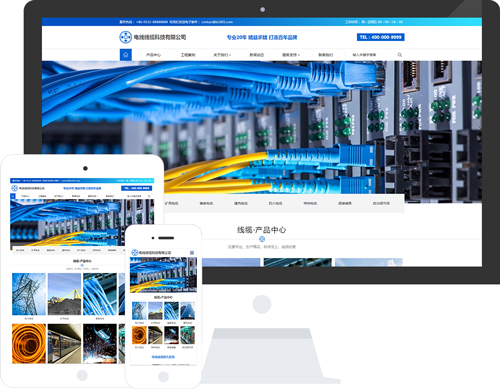Expand the 关于我们 dropdown in the navbar
The width and height of the screenshot is (500, 389).
point(222,55)
